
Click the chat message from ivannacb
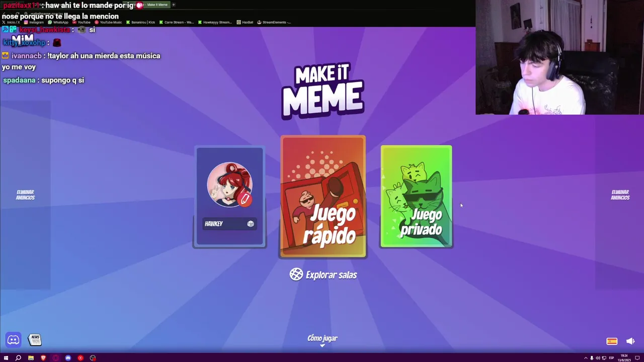(x=81, y=61)
